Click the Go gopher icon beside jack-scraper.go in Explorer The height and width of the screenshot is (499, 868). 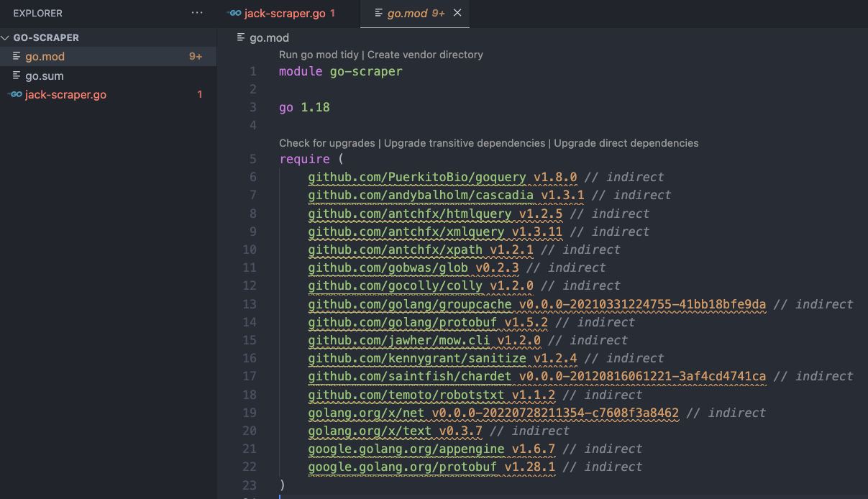[x=15, y=94]
